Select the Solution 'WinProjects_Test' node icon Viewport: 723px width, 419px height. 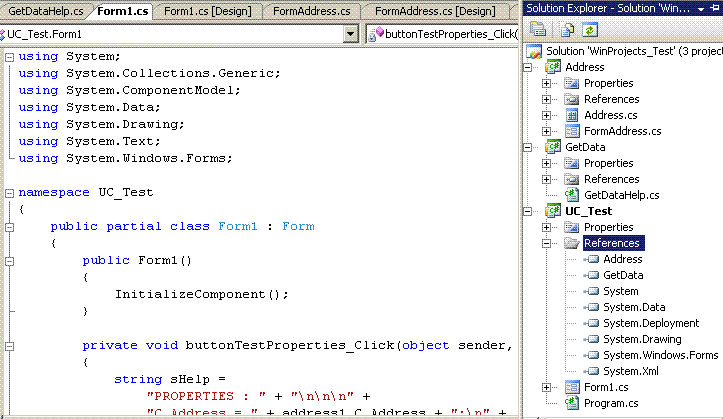click(534, 51)
